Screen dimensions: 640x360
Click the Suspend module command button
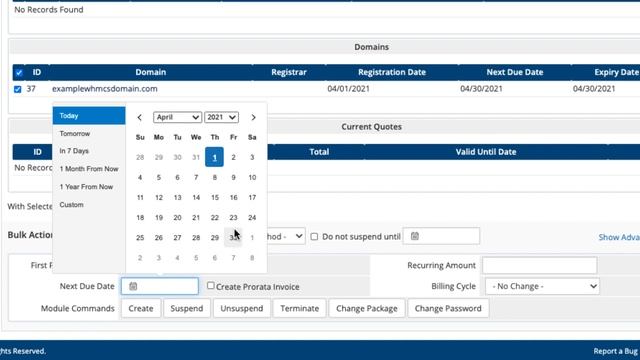coord(187,309)
